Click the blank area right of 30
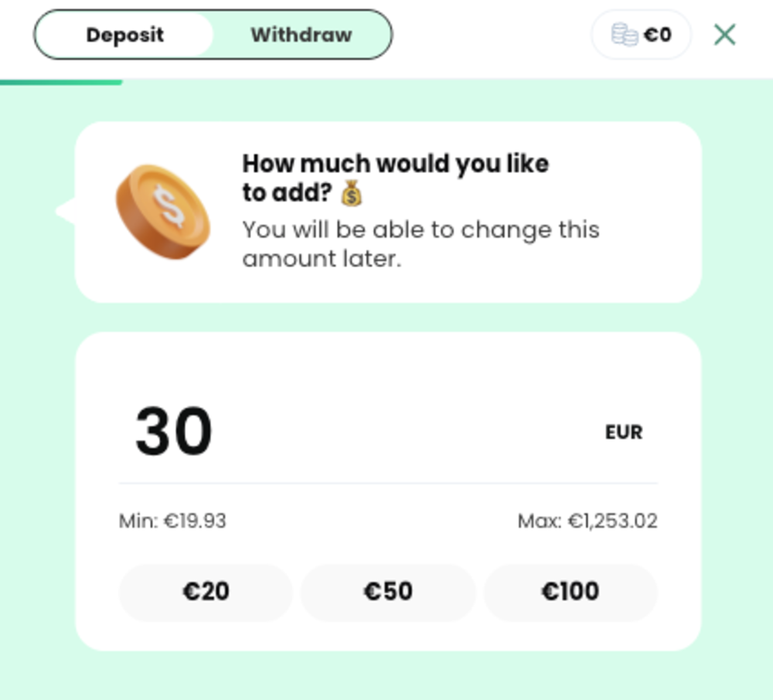This screenshot has height=700, width=773. click(402, 432)
